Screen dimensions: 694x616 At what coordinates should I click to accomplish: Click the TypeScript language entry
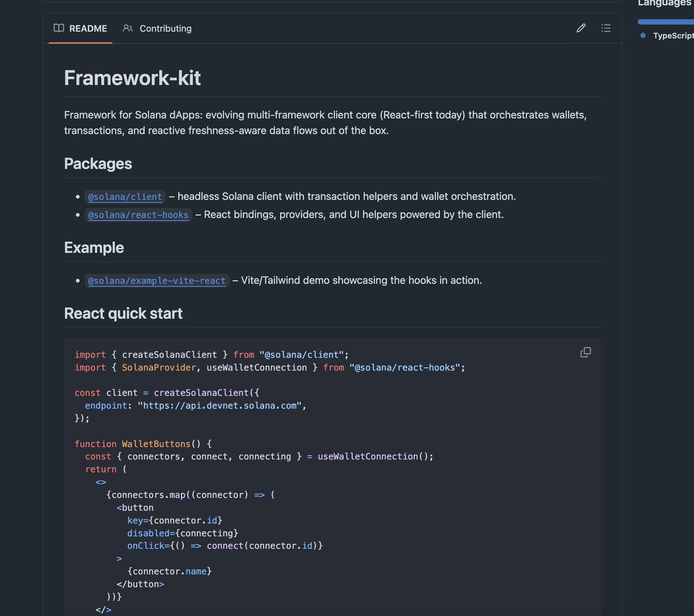(667, 36)
